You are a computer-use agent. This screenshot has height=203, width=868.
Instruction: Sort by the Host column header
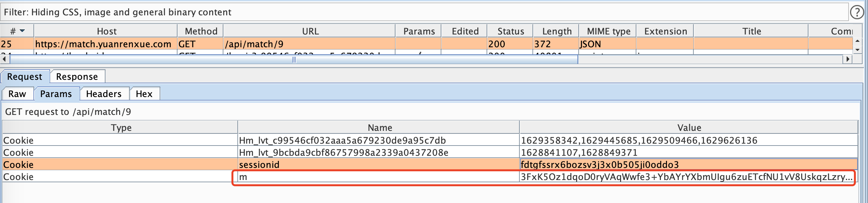click(106, 31)
